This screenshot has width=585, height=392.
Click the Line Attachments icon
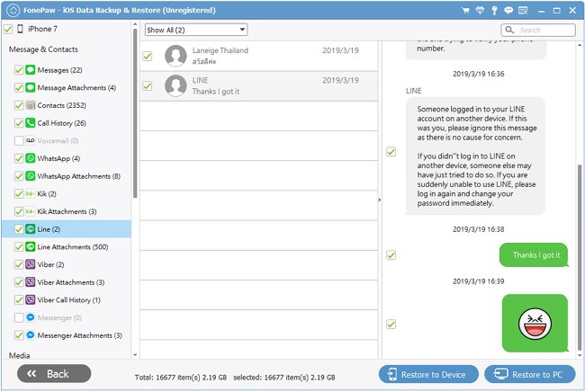[x=31, y=246]
